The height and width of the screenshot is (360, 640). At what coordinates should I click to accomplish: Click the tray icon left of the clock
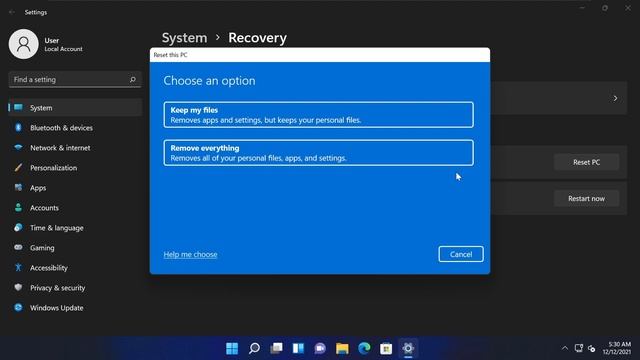click(591, 348)
